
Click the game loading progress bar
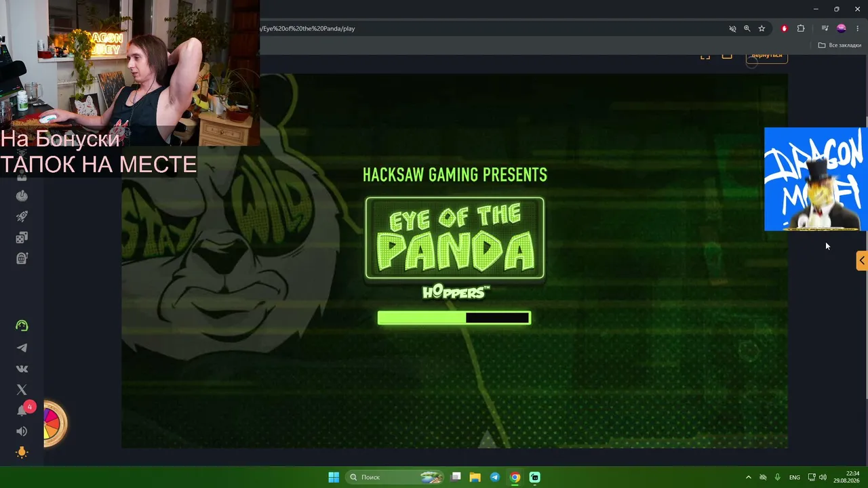454,318
